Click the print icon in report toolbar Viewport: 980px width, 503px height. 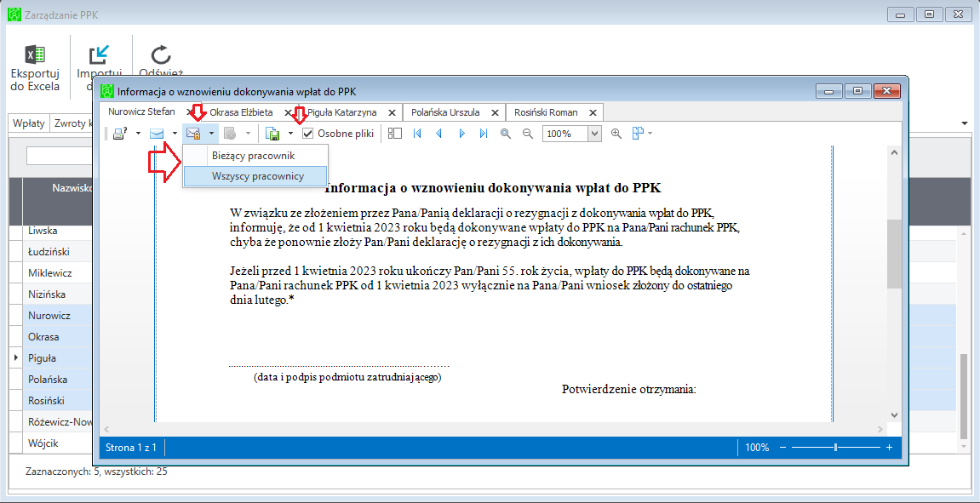pyautogui.click(x=119, y=133)
